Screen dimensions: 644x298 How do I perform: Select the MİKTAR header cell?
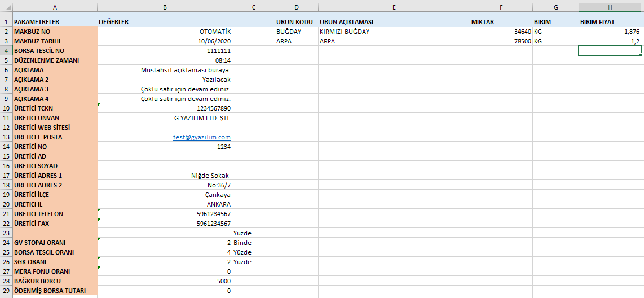(501, 22)
